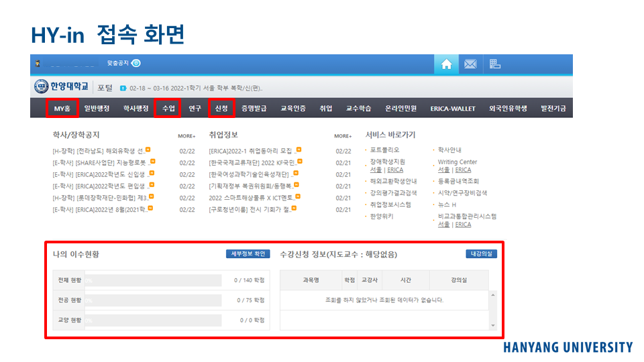Open the ERICA-WALLET menu
This screenshot has width=644, height=362.
453,109
